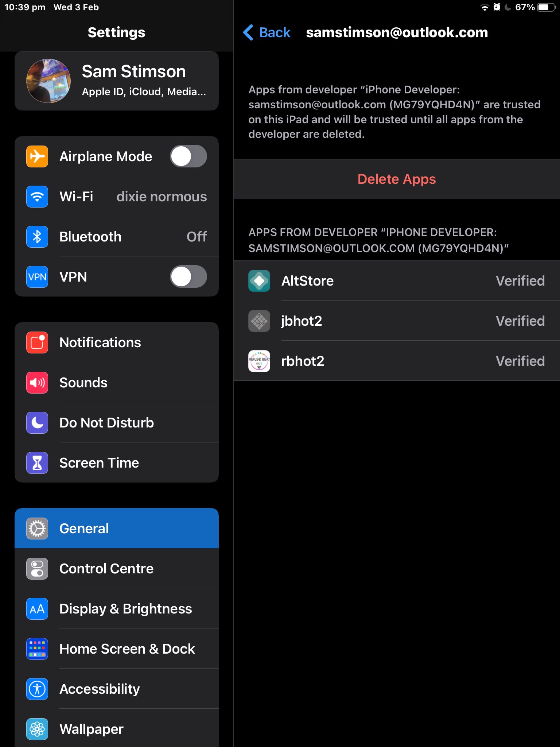Tap the Accessibility icon
The height and width of the screenshot is (747, 560).
click(37, 689)
